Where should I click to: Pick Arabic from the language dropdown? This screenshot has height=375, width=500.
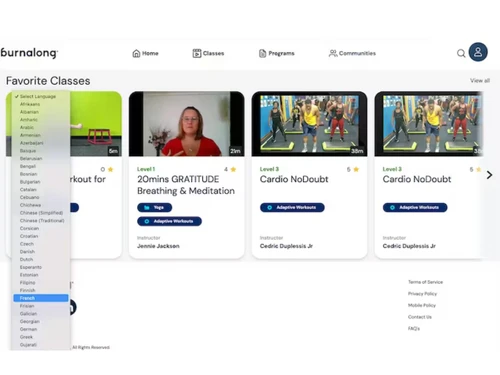[41, 127]
